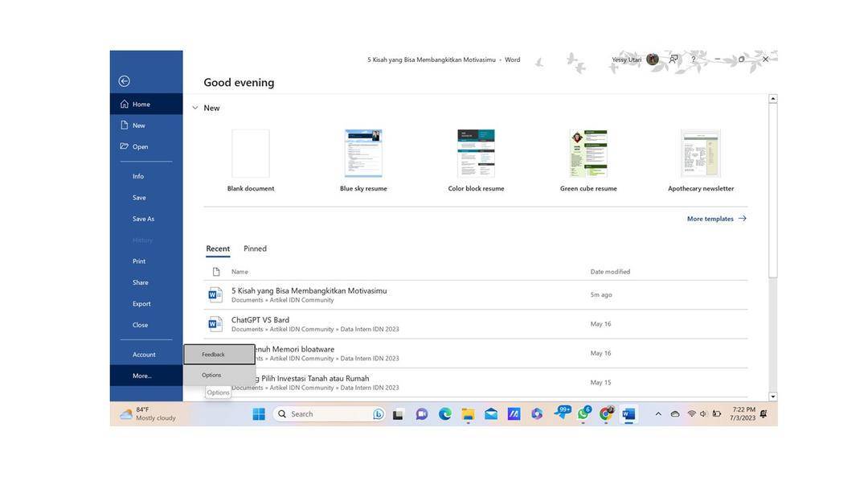Sort list by Date modified header
Viewport: 868px width, 489px height.
pyautogui.click(x=610, y=272)
